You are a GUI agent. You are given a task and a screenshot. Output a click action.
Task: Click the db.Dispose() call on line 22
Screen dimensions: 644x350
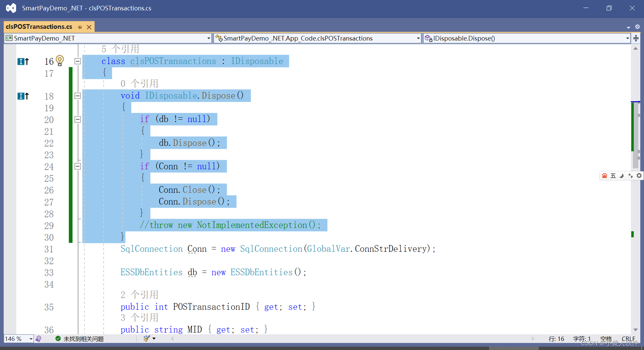pos(190,143)
